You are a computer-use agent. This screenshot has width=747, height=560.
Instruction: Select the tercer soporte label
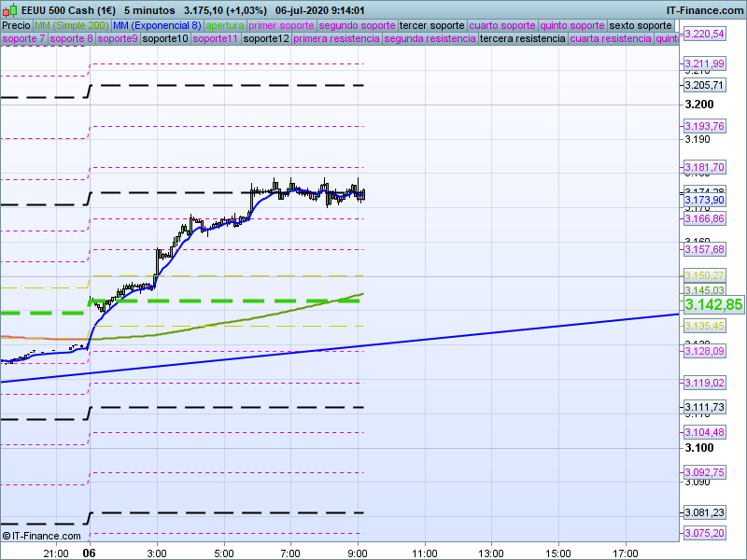[x=431, y=26]
